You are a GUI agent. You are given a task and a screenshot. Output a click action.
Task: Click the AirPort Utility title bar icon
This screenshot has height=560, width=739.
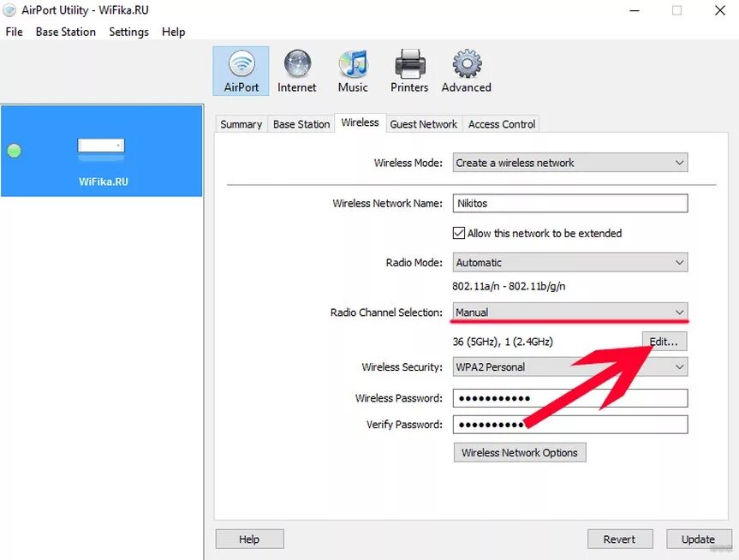click(9, 10)
